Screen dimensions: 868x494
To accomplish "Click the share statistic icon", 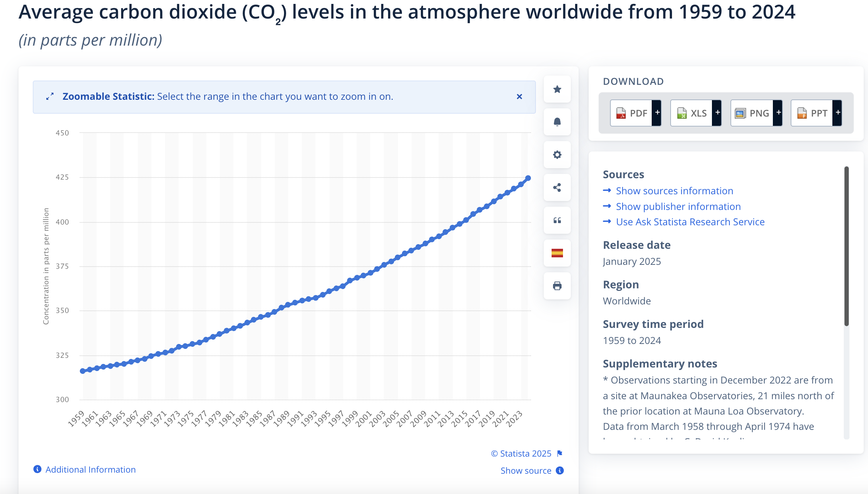I will (x=557, y=187).
